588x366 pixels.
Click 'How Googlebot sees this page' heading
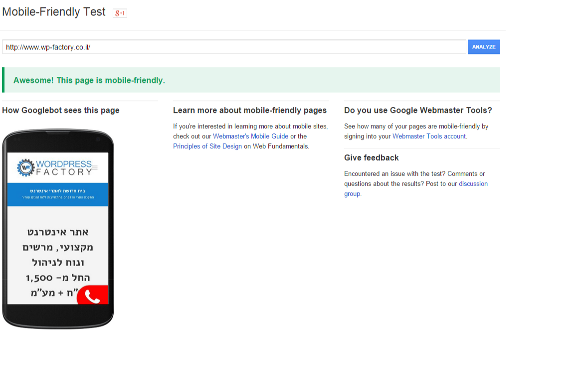point(61,110)
